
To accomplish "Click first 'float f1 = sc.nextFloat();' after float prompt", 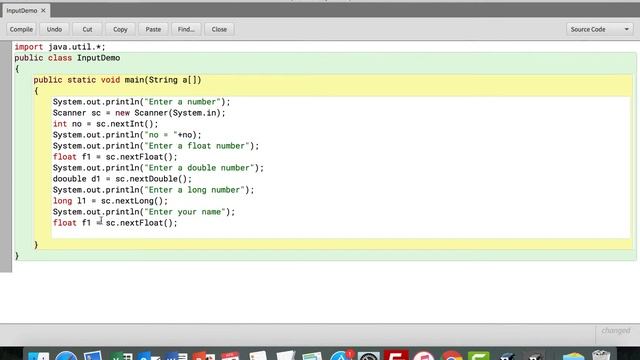I will [115, 157].
